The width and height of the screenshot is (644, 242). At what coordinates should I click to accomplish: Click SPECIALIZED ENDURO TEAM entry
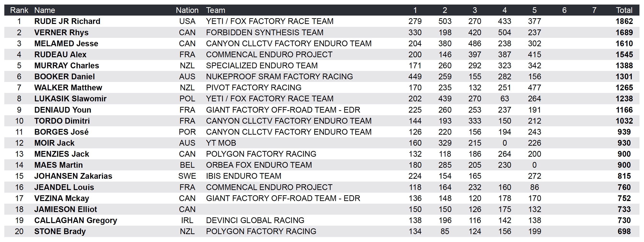(261, 65)
